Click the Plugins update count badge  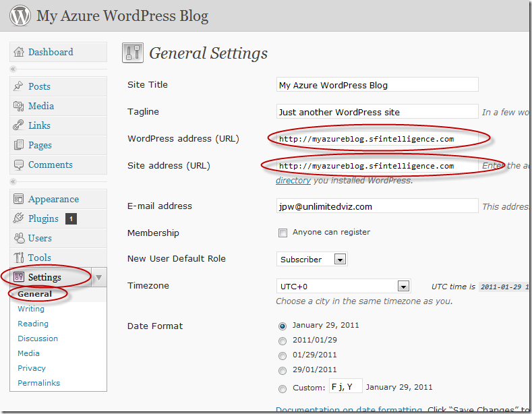click(71, 219)
